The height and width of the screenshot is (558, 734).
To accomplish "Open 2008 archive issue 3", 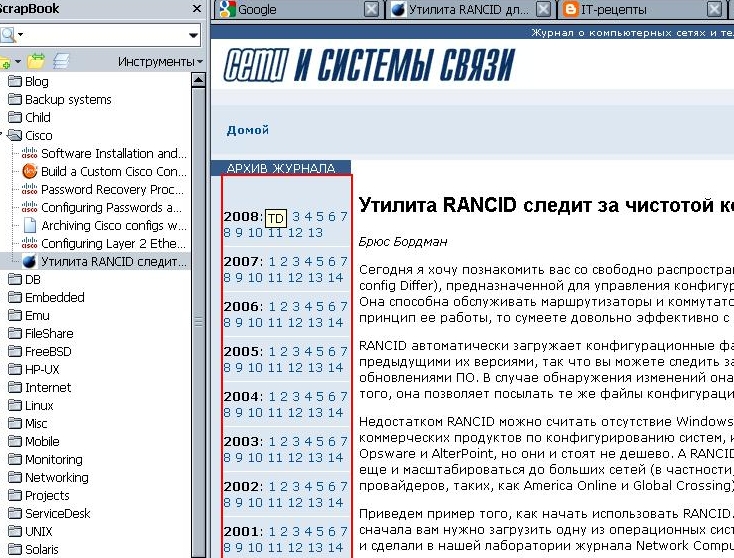I will pos(296,216).
